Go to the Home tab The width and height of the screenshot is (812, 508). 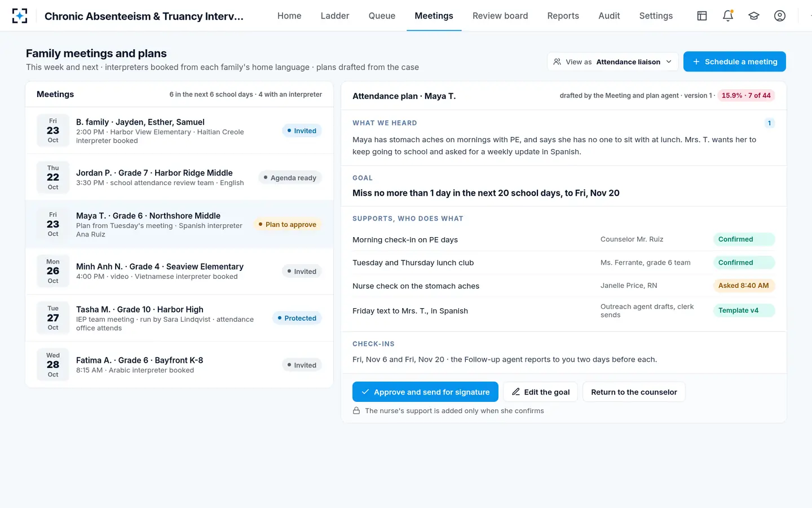click(x=289, y=16)
